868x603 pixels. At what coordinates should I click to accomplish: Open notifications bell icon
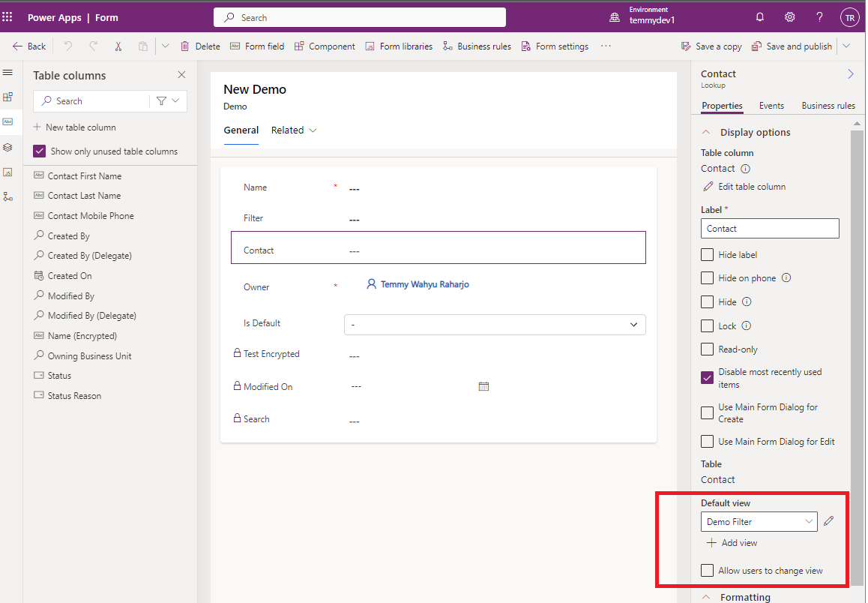pyautogui.click(x=760, y=17)
